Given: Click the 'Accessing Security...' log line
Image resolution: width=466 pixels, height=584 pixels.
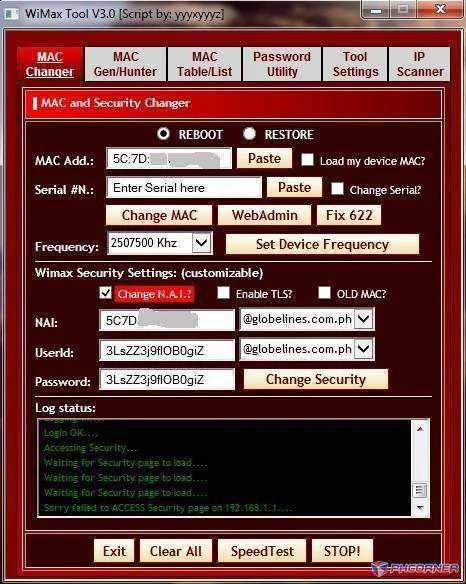Looking at the screenshot, I should point(90,448).
